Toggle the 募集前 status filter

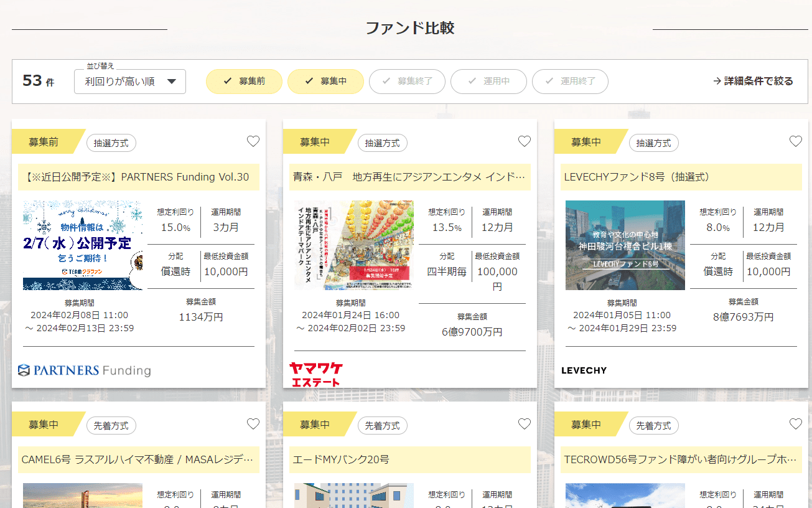click(244, 82)
